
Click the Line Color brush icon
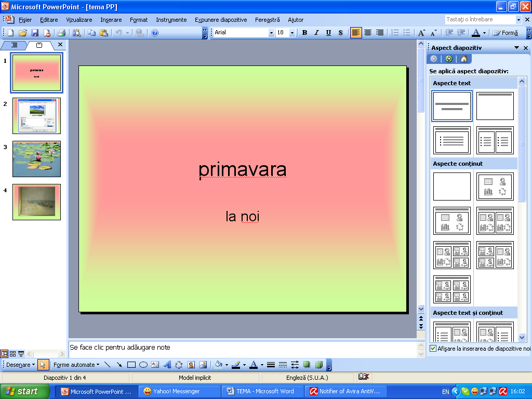[x=236, y=365]
